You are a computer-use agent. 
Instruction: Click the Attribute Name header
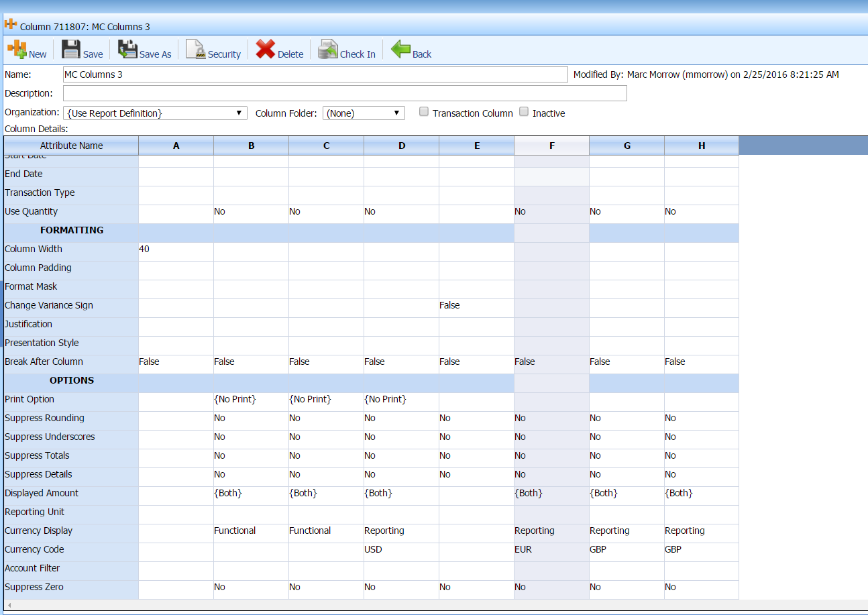(x=71, y=146)
